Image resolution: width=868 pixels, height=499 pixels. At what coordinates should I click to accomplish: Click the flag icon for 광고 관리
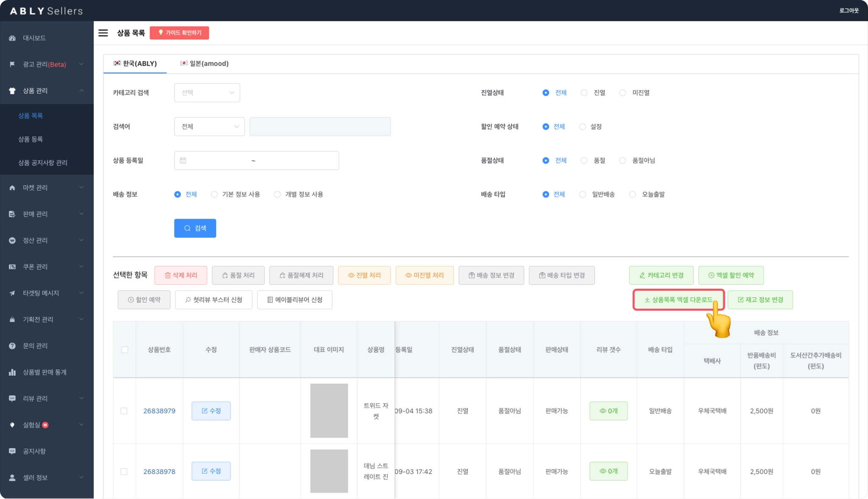pos(12,64)
